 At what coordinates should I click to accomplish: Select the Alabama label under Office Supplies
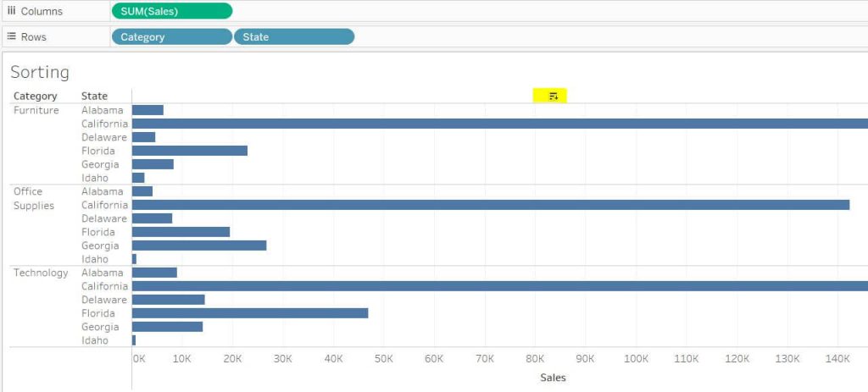pyautogui.click(x=103, y=191)
